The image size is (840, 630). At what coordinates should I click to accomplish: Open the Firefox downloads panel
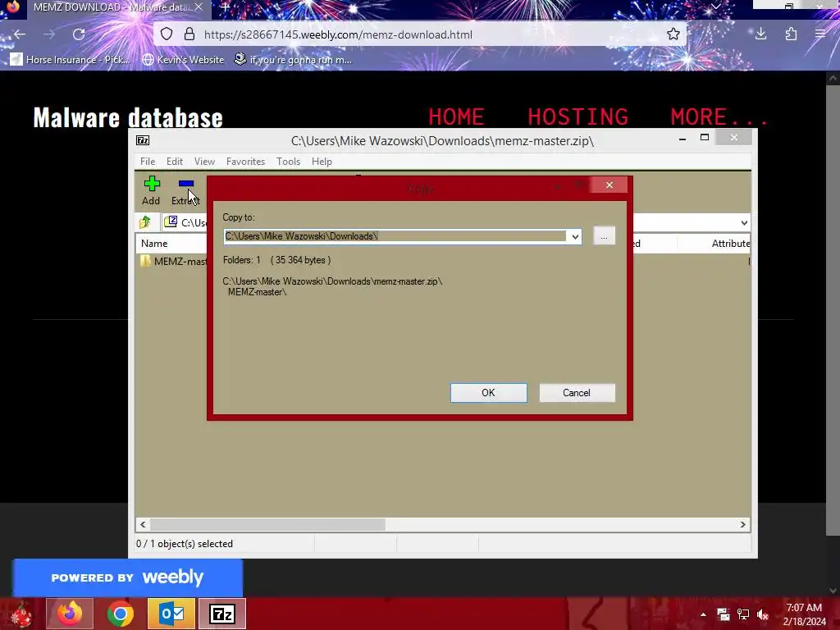(x=760, y=34)
